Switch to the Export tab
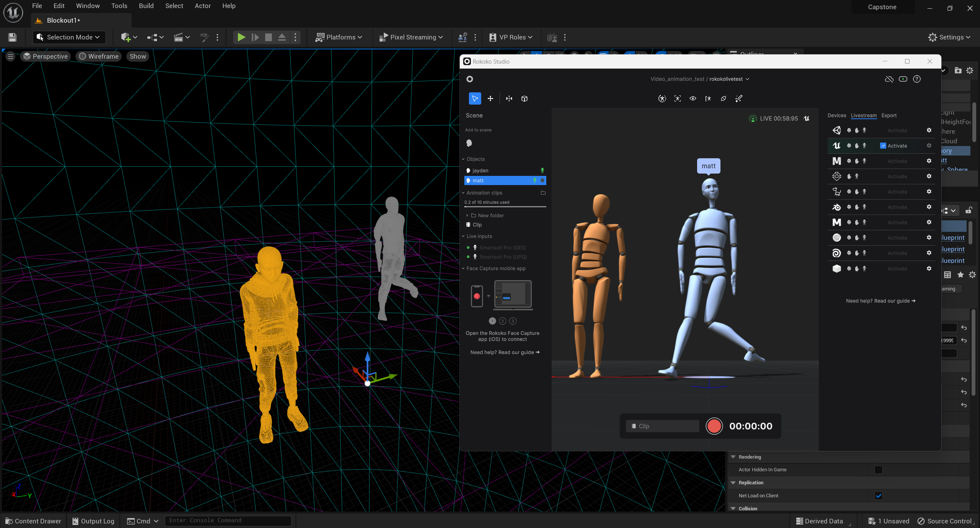980x528 pixels. click(x=889, y=115)
